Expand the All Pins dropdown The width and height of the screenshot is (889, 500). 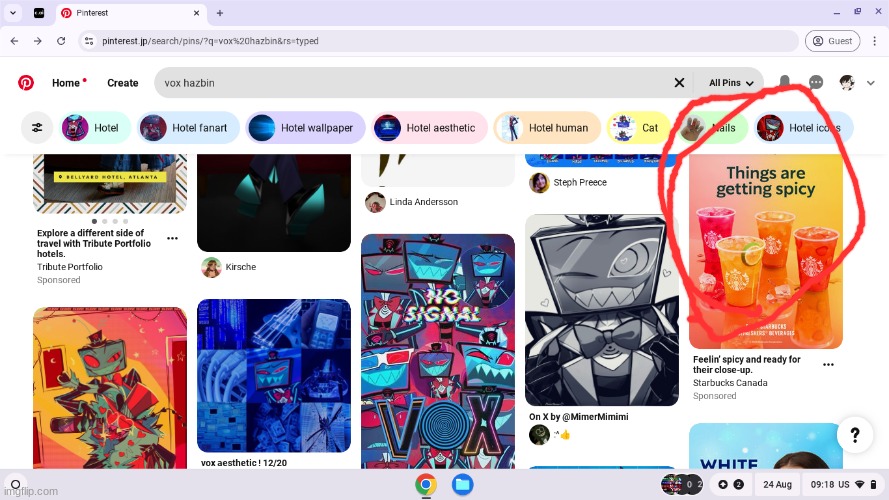(x=731, y=83)
